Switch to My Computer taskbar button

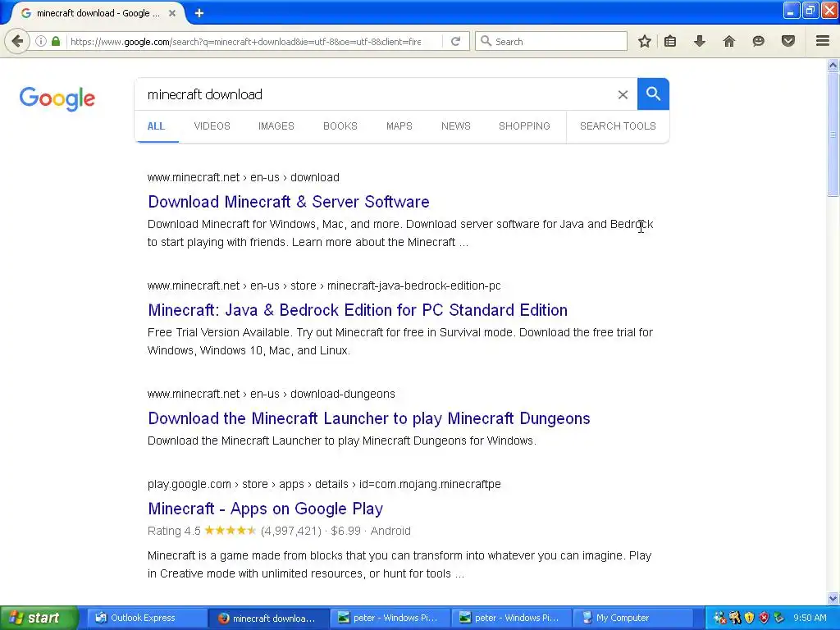(633, 618)
